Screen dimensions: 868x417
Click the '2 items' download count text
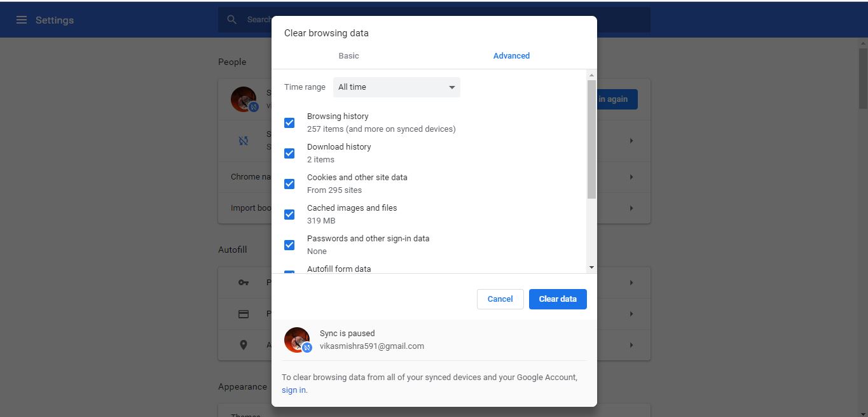(320, 160)
